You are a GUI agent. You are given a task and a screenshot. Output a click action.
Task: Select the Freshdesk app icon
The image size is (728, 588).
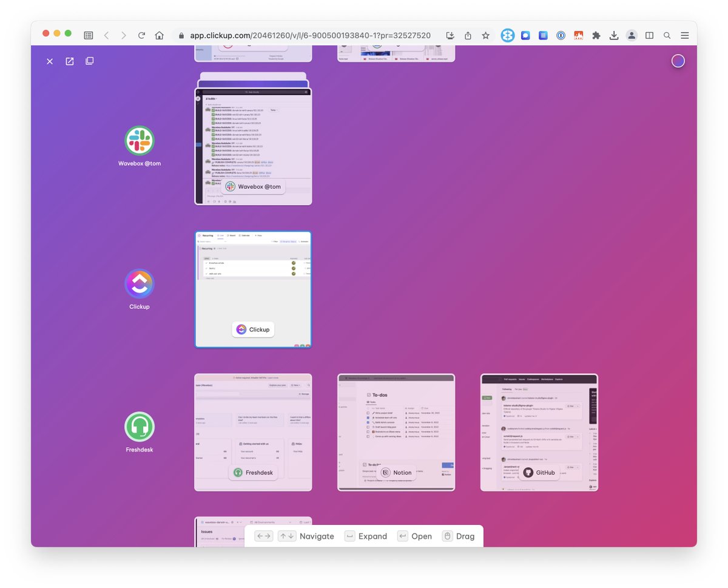click(140, 427)
